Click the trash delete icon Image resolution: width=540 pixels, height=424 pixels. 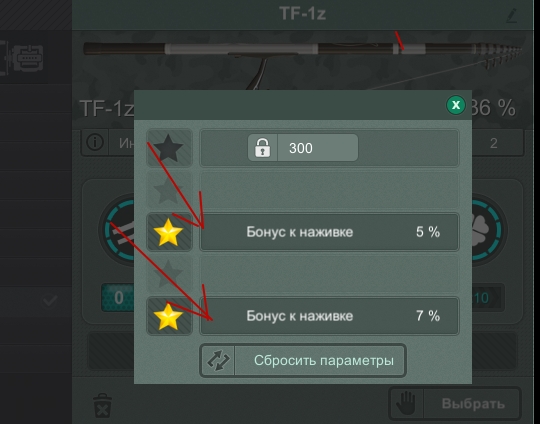tap(102, 405)
